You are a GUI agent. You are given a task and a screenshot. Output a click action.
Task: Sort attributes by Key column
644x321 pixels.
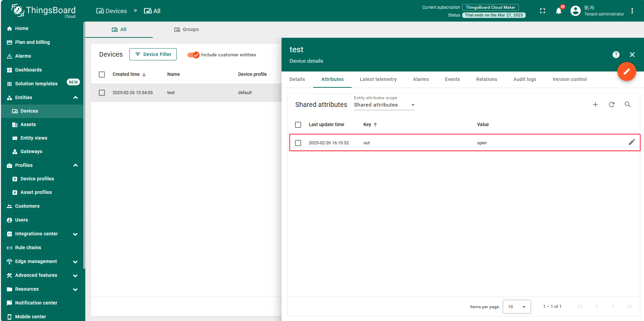(x=370, y=124)
